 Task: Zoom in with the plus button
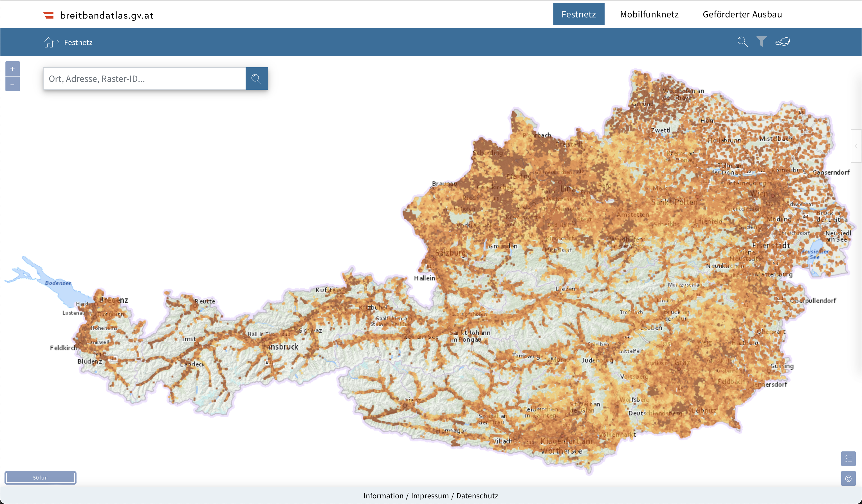tap(13, 69)
